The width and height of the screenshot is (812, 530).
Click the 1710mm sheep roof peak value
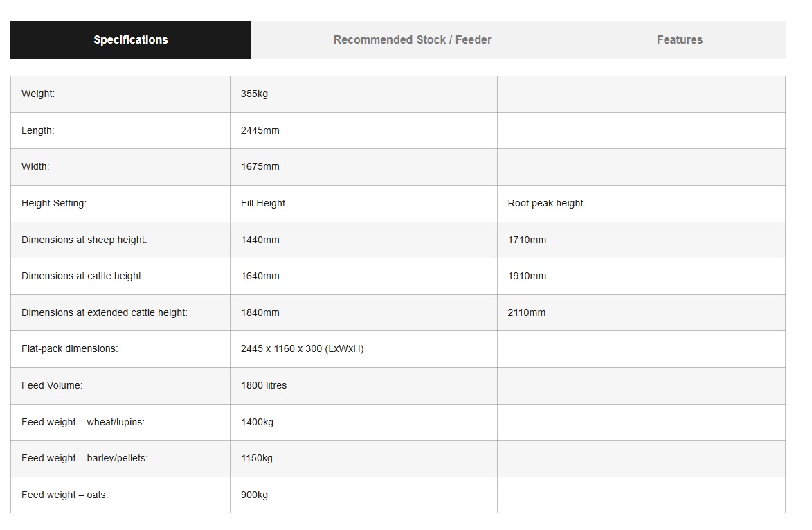527,240
